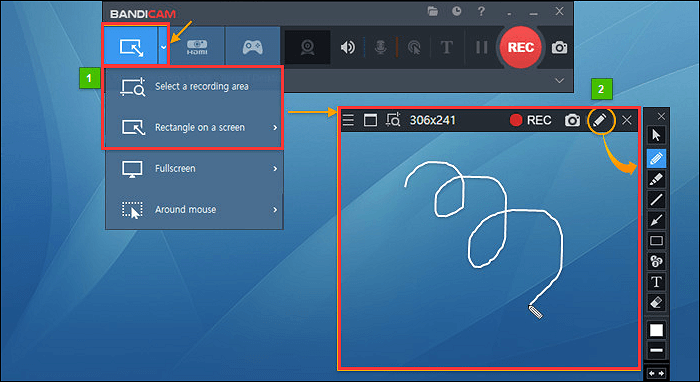Take a screenshot with main camera icon
Viewport: 700px width, 382px height.
click(x=559, y=47)
